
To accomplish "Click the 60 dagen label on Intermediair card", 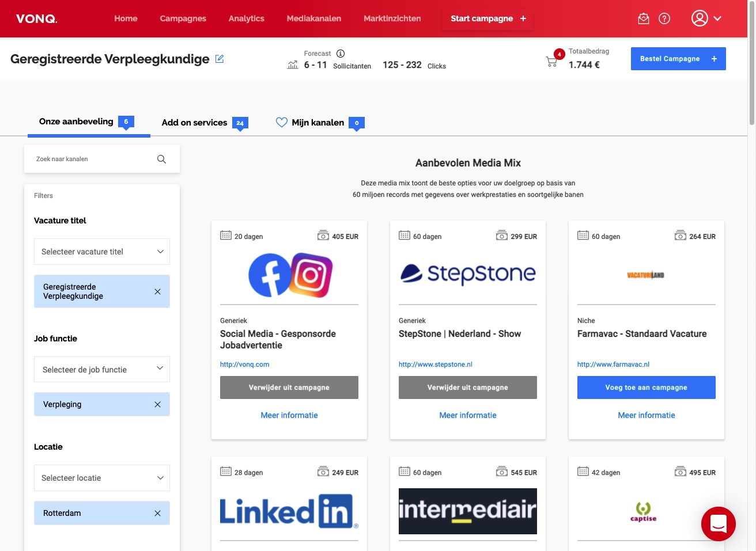I will [427, 473].
